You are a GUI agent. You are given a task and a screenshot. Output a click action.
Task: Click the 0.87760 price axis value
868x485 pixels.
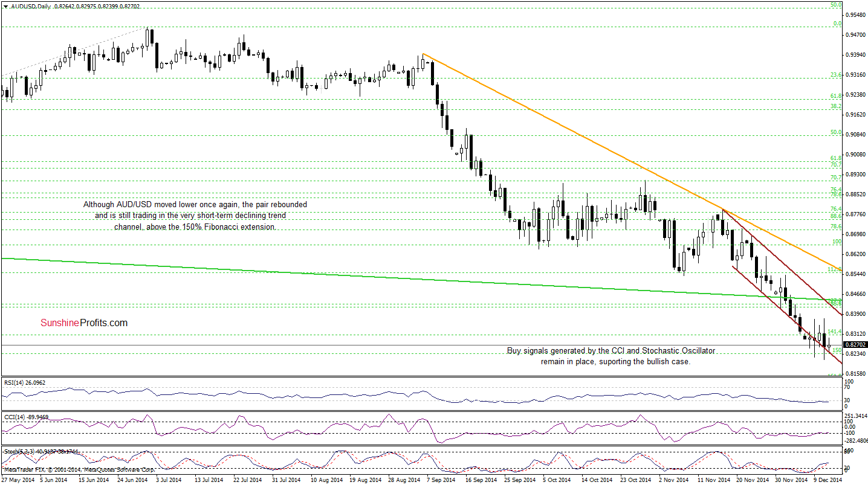click(x=856, y=214)
